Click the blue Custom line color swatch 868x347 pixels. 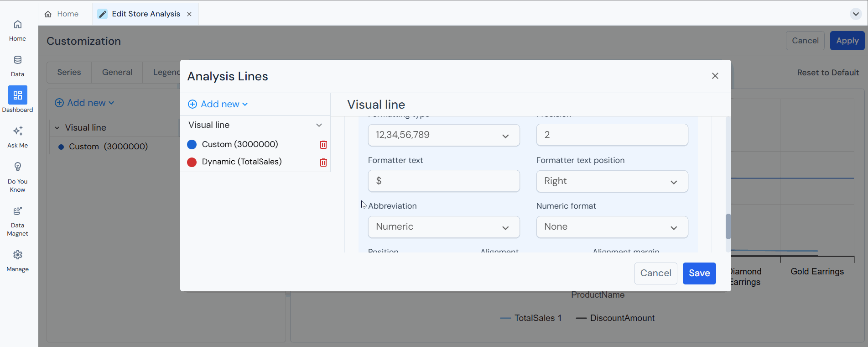click(192, 145)
